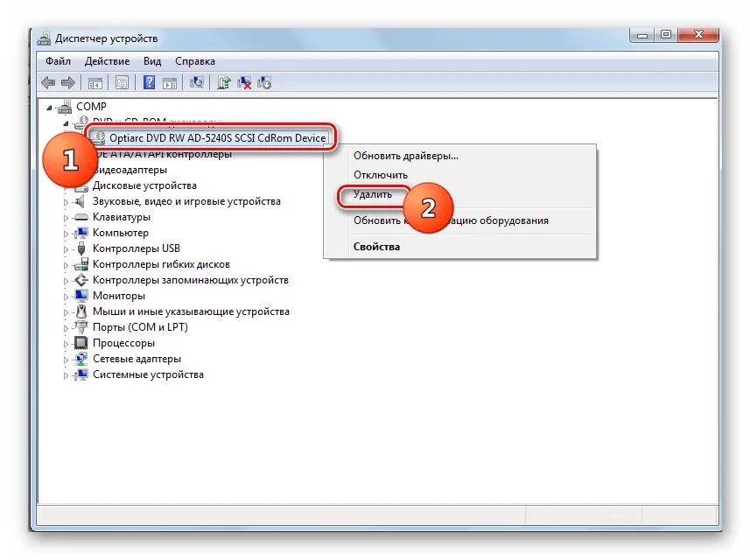Image resolution: width=750 pixels, height=560 pixels.
Task: Open the Properties toolbar icon
Action: [122, 83]
